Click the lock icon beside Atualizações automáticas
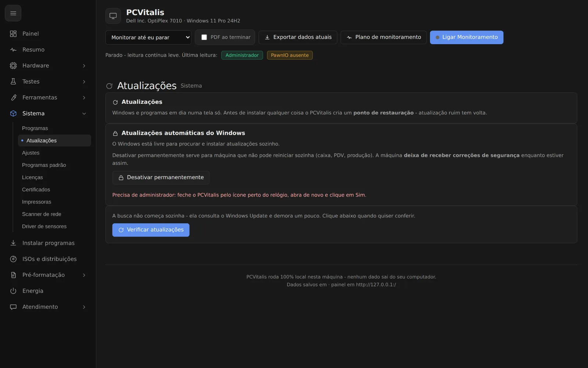The height and width of the screenshot is (368, 588). pyautogui.click(x=115, y=134)
